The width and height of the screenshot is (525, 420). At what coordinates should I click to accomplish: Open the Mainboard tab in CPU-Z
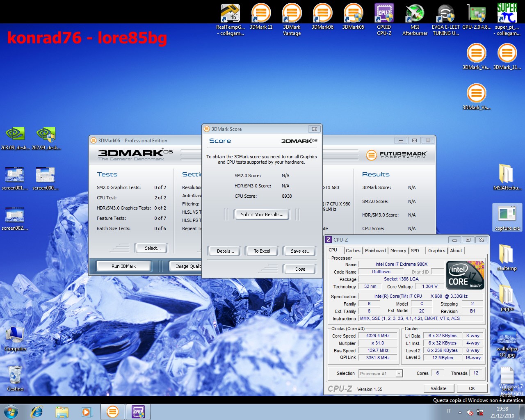pyautogui.click(x=375, y=251)
